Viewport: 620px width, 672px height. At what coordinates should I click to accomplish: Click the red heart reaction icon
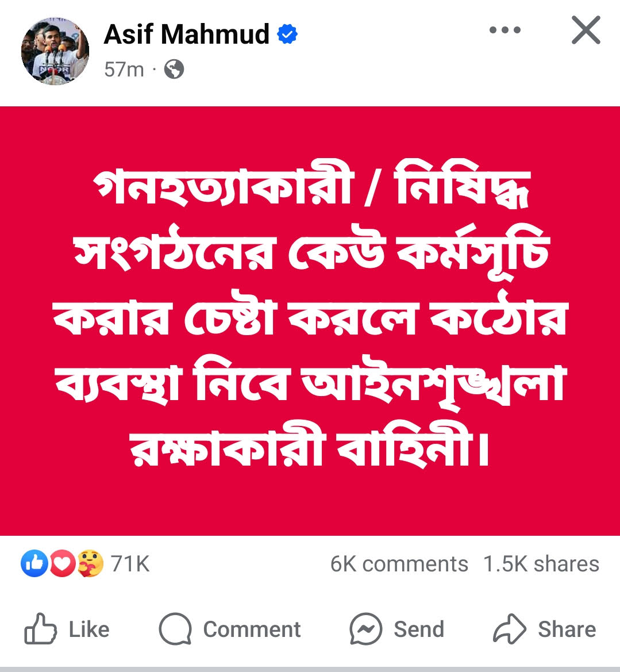(62, 563)
